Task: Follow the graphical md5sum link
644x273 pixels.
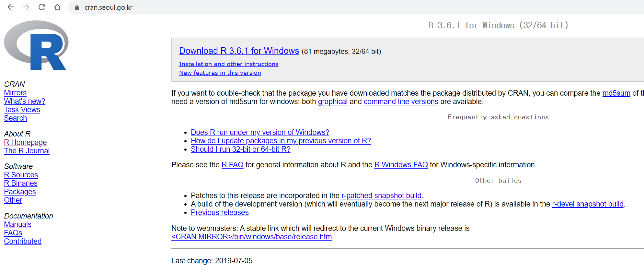Action: (x=333, y=101)
